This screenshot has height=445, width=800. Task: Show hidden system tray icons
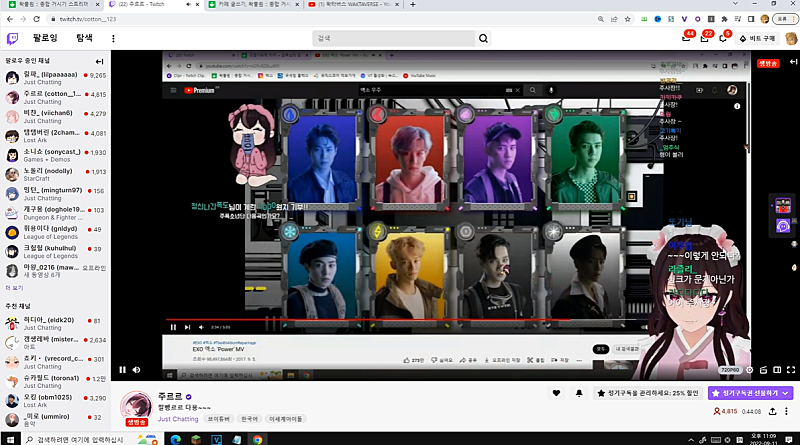coord(691,439)
